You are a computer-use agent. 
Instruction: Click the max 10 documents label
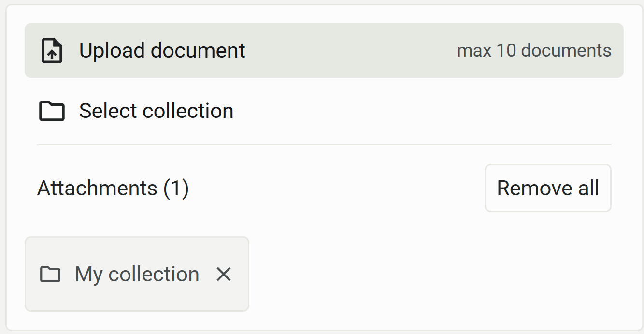pyautogui.click(x=534, y=50)
